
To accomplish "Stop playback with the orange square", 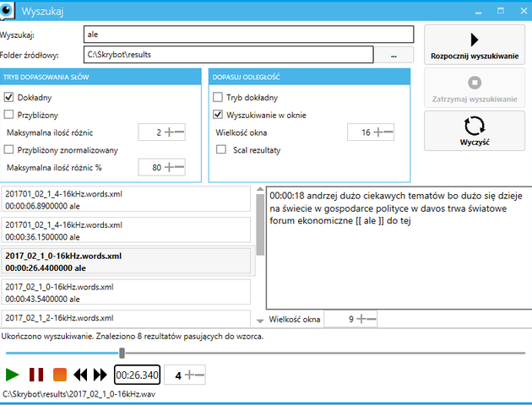I will [60, 375].
